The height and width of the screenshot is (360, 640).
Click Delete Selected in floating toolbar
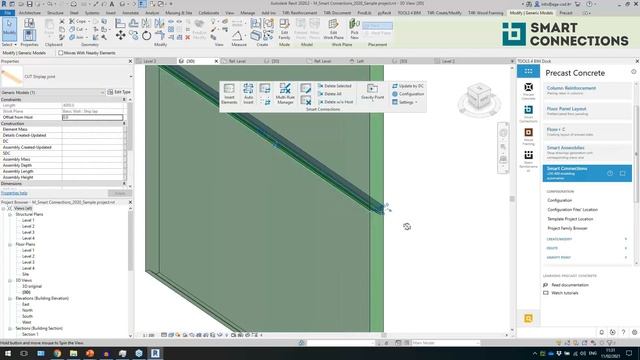(x=334, y=86)
